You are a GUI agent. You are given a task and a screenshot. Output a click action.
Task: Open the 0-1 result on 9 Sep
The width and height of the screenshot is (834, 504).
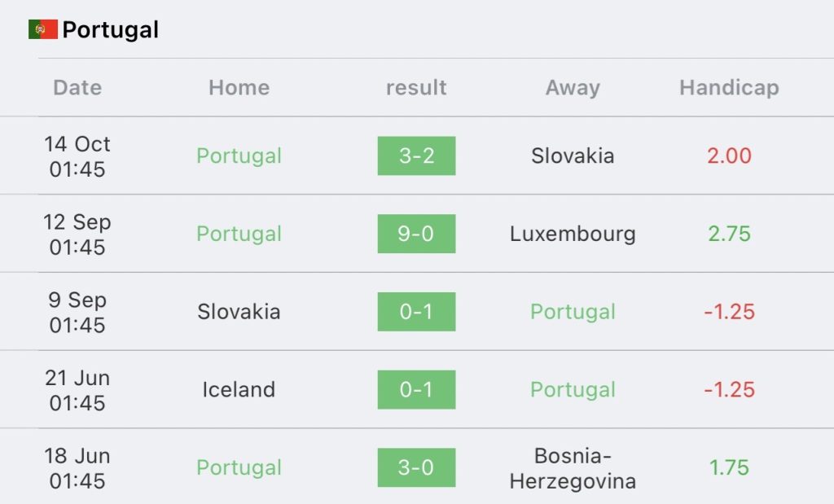click(416, 312)
